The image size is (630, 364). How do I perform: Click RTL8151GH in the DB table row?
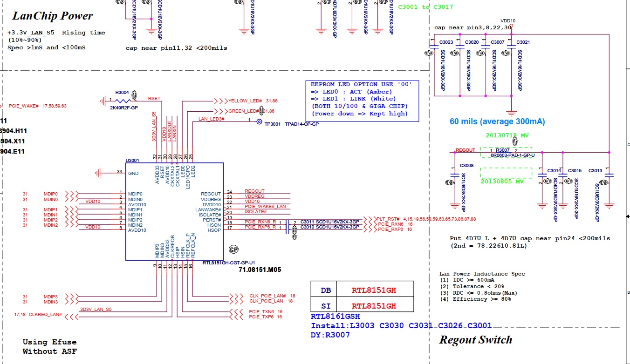pos(374,290)
